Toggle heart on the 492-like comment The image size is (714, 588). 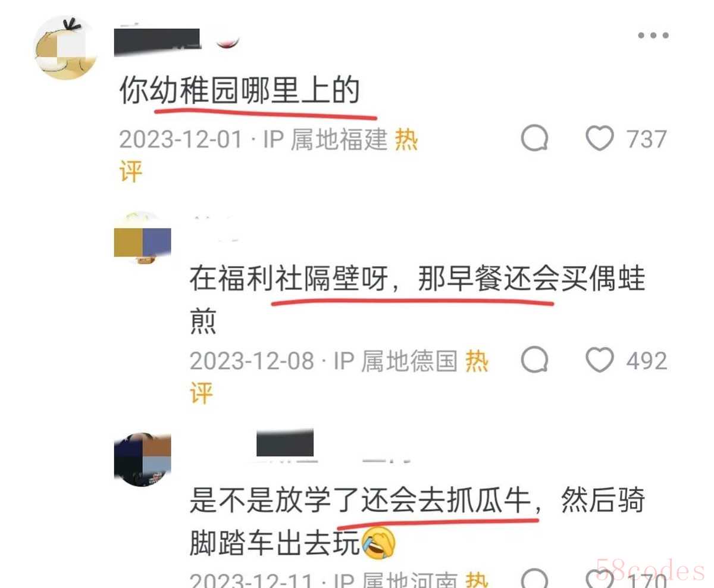[x=599, y=360]
